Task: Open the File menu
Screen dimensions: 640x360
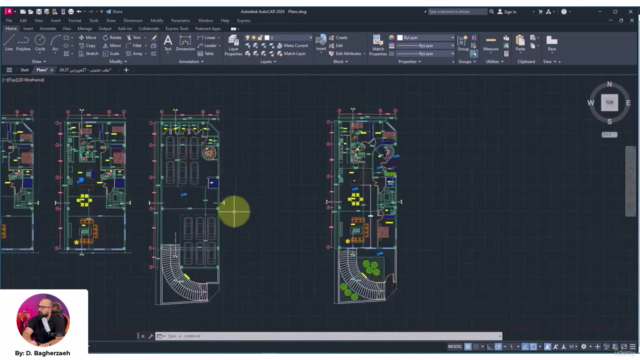Action: click(9, 20)
